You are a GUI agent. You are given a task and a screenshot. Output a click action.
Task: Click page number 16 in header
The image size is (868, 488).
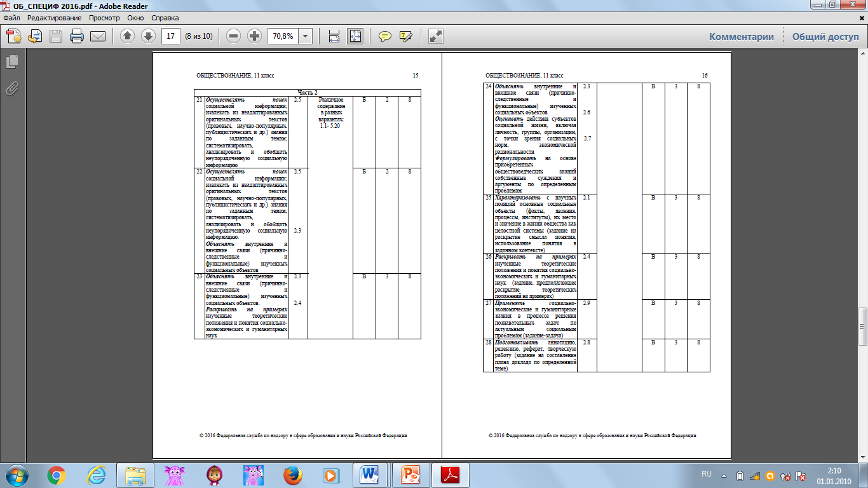(x=705, y=76)
